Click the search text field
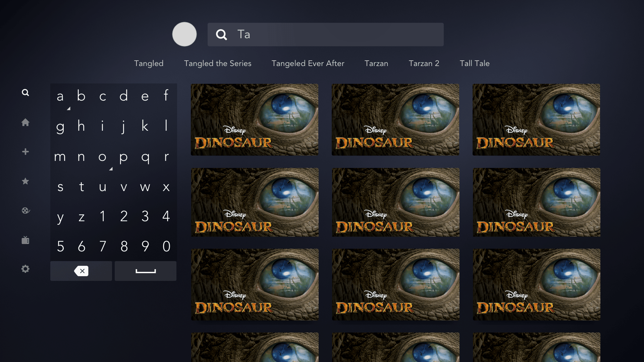Viewport: 644px width, 362px height. pyautogui.click(x=325, y=35)
